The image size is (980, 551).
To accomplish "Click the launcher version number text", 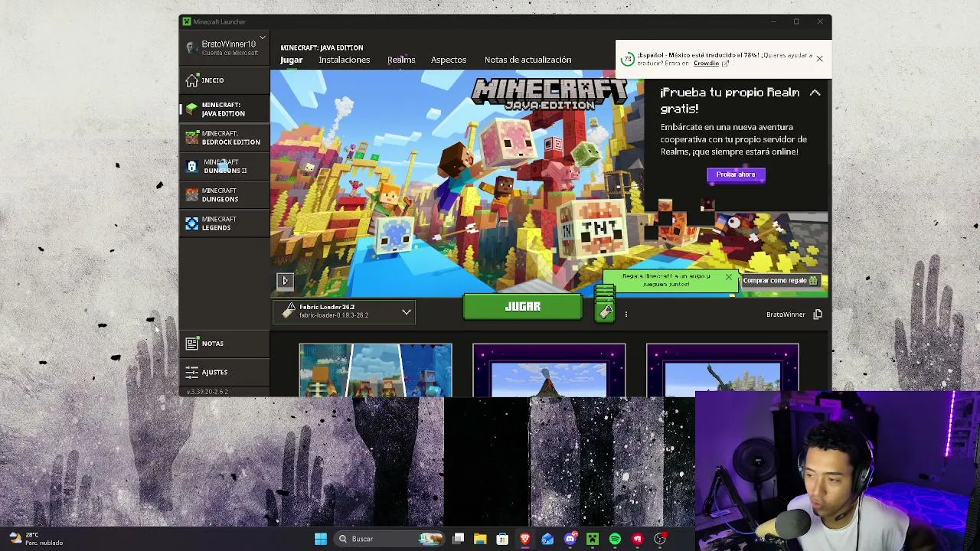I will [x=207, y=392].
